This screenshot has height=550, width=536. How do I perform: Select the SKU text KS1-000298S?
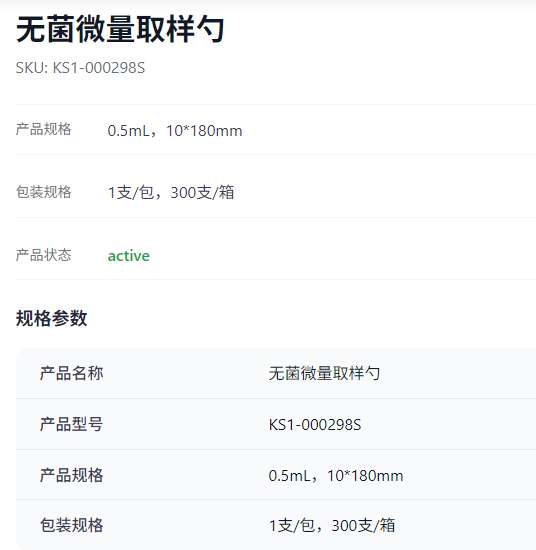pyautogui.click(x=99, y=68)
